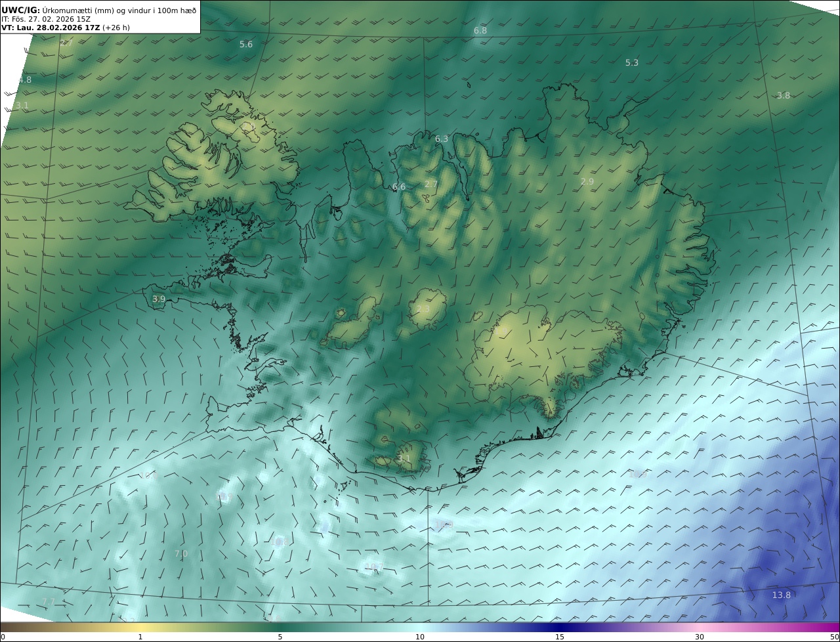Click the "5.3" map value
The image size is (840, 642).
[x=632, y=62]
